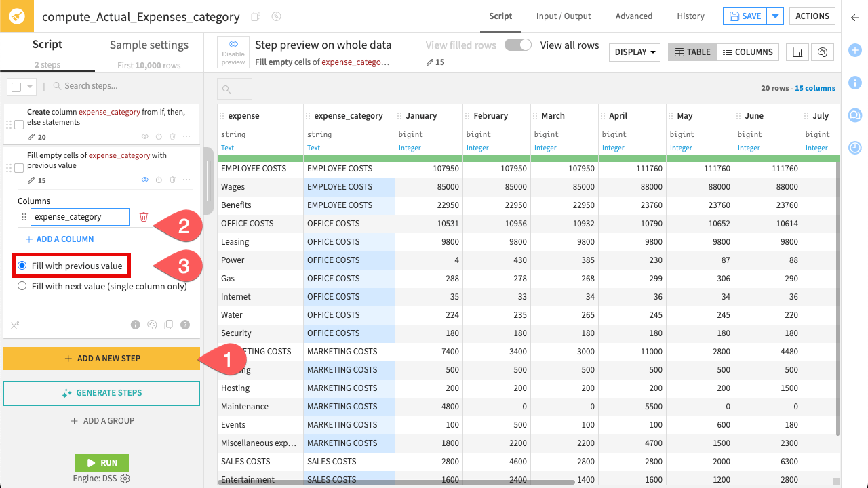Click the blue plus button on right edge

(854, 50)
